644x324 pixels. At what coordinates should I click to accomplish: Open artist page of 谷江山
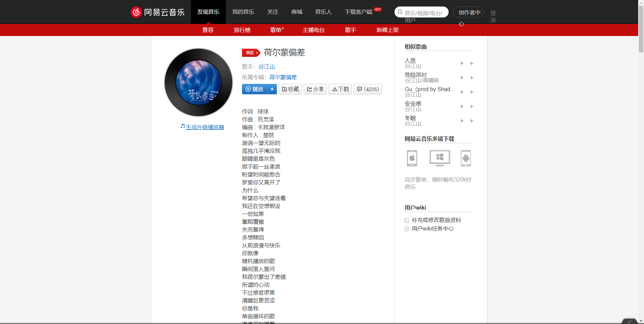267,66
